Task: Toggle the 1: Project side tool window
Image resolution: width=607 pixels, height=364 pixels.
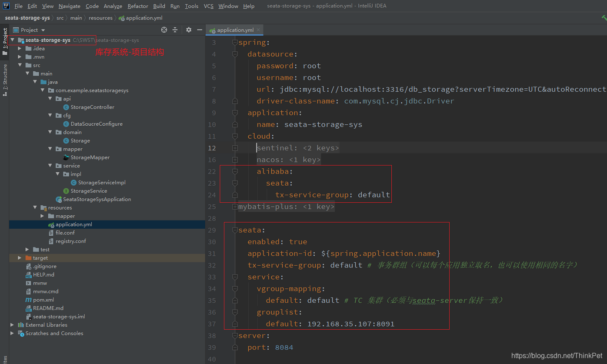Action: click(5, 41)
